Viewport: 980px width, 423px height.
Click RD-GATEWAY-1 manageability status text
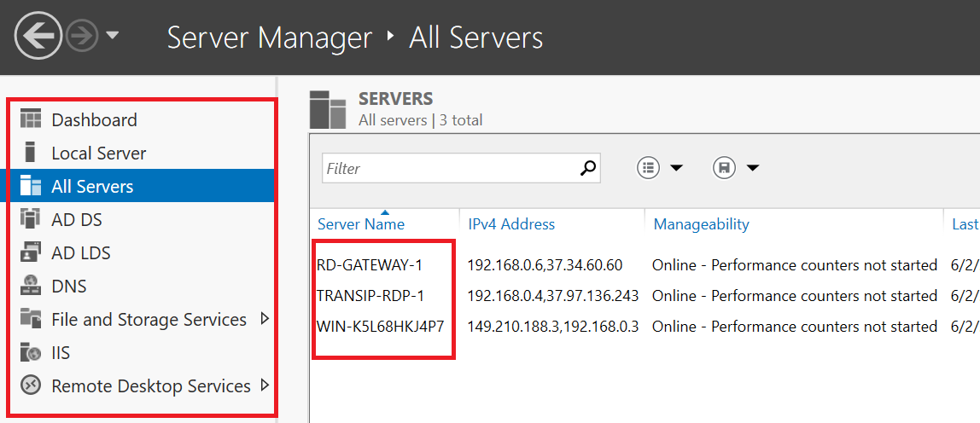coord(795,265)
